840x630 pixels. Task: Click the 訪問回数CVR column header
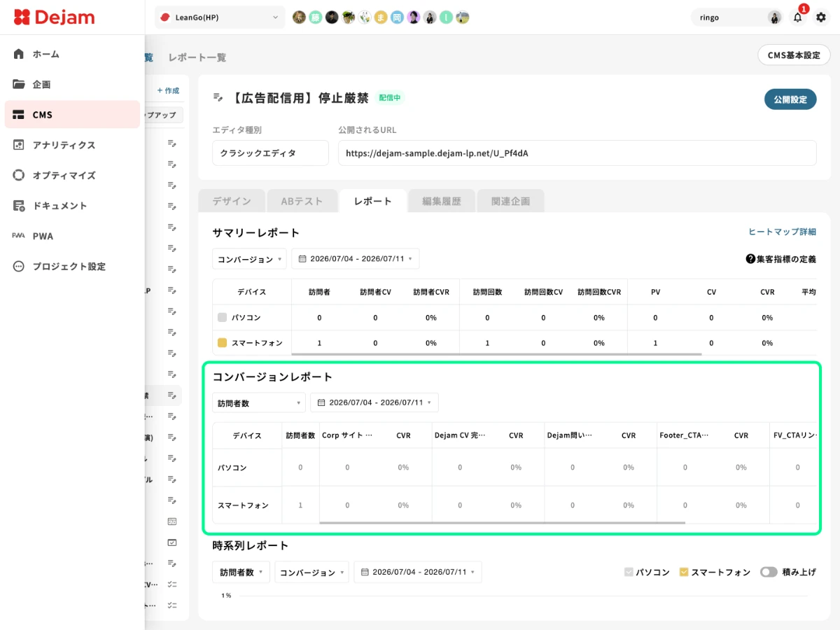pyautogui.click(x=599, y=292)
